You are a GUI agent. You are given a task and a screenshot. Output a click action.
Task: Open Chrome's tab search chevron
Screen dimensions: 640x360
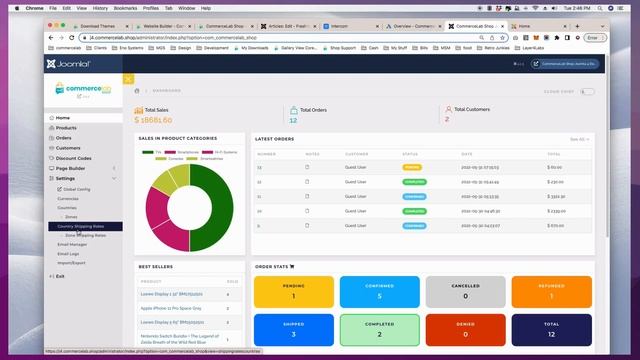coord(602,26)
